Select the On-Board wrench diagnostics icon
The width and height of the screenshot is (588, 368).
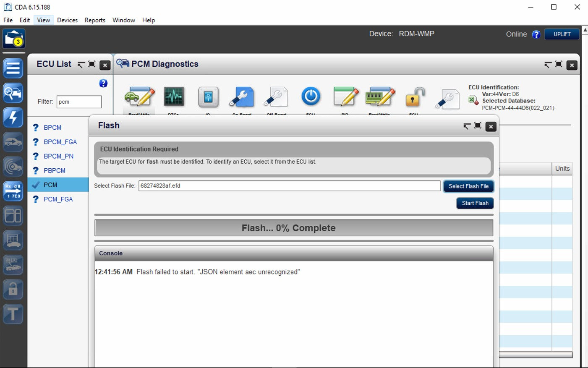tap(242, 97)
